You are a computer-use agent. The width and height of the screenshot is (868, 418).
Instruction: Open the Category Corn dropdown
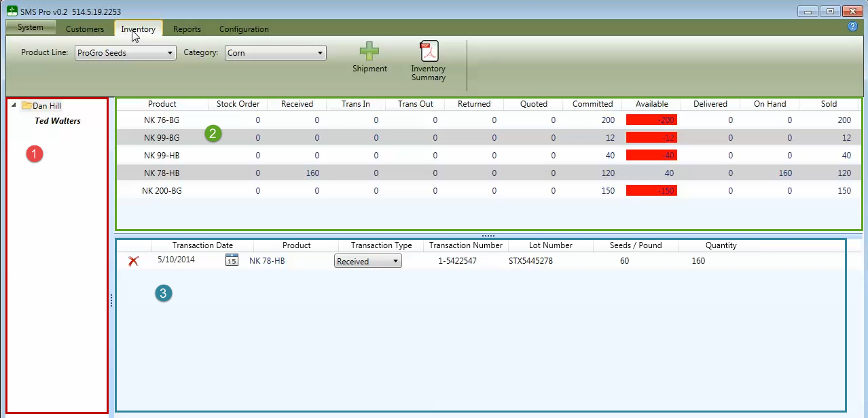pos(276,52)
